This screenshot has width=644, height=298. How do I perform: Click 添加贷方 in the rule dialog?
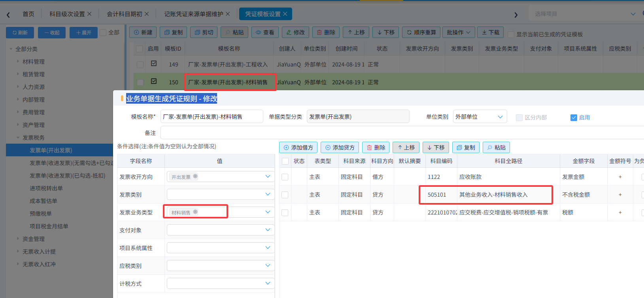(340, 148)
